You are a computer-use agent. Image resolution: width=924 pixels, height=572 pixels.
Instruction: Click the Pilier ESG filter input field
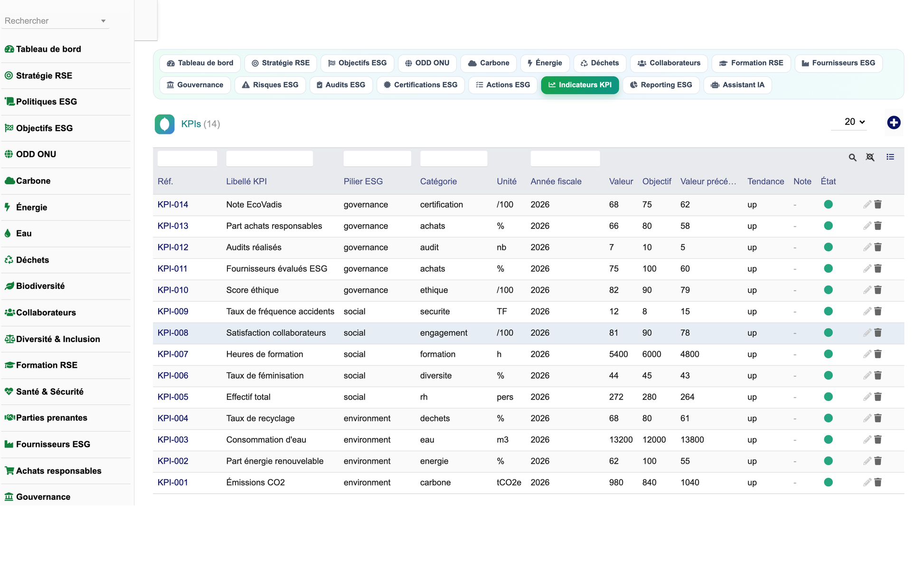377,158
